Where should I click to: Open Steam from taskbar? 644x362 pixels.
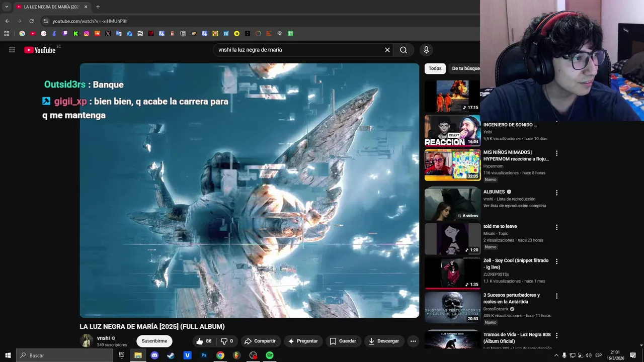(x=171, y=355)
